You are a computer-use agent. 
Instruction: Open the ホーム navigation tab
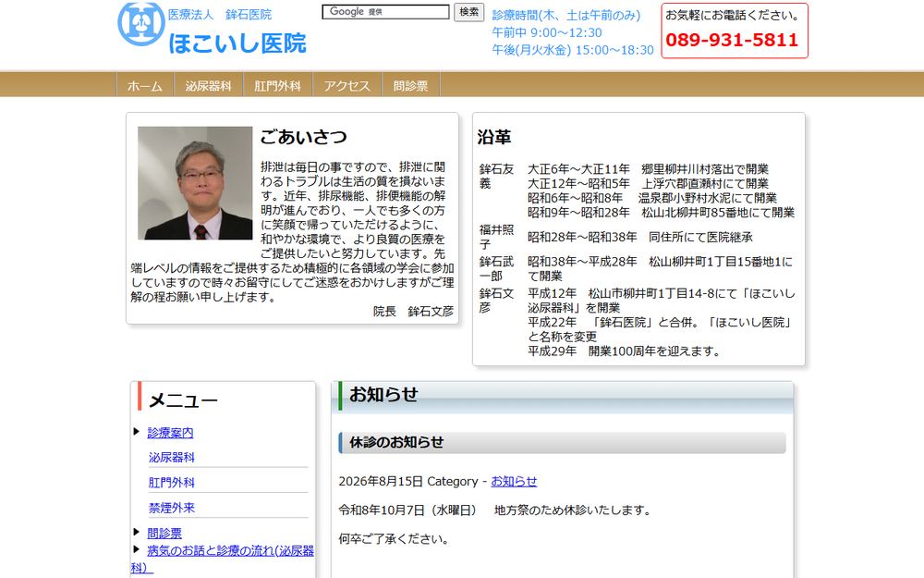[145, 86]
